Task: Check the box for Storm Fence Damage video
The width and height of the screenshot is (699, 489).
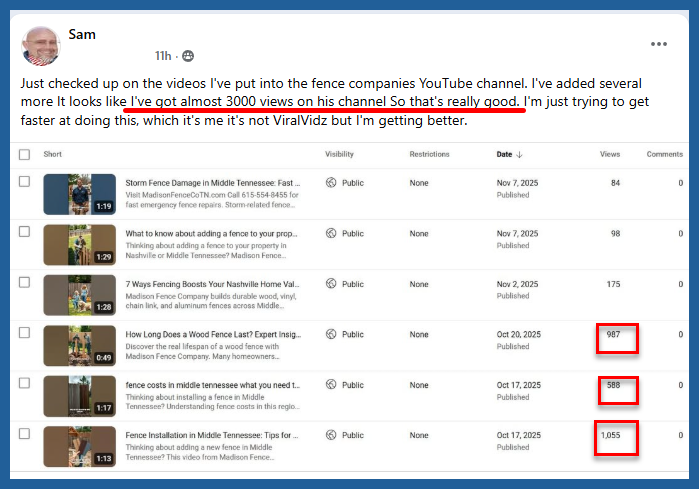Action: click(24, 183)
